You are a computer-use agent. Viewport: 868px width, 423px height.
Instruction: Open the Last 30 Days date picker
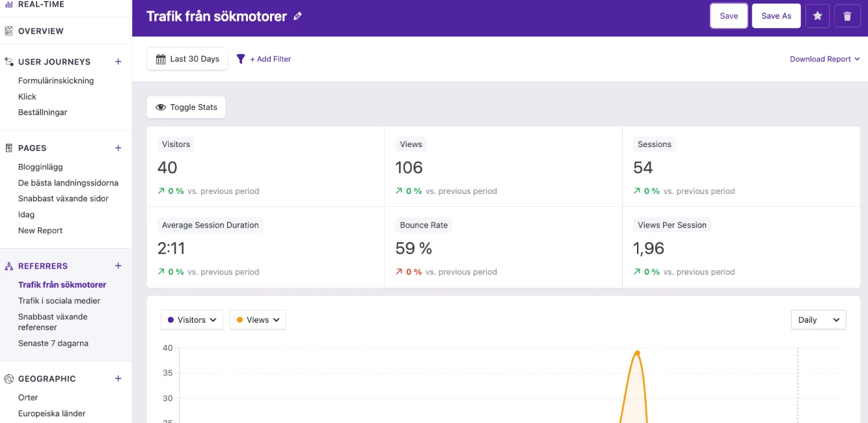click(x=187, y=59)
